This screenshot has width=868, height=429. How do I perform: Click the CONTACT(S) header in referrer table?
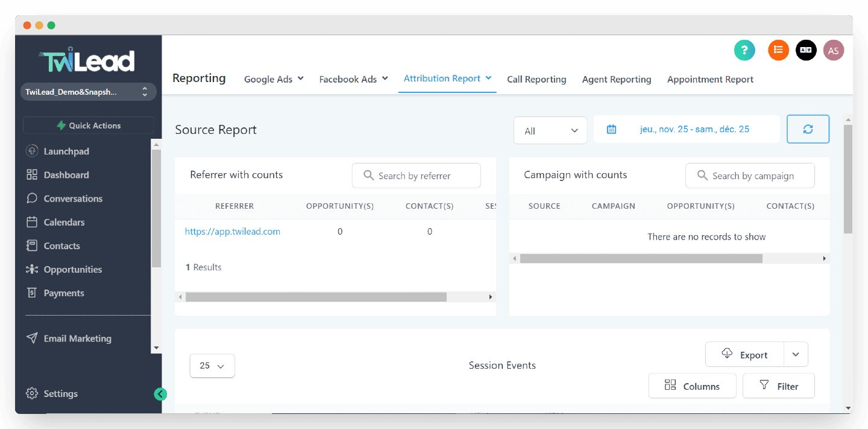(x=429, y=206)
